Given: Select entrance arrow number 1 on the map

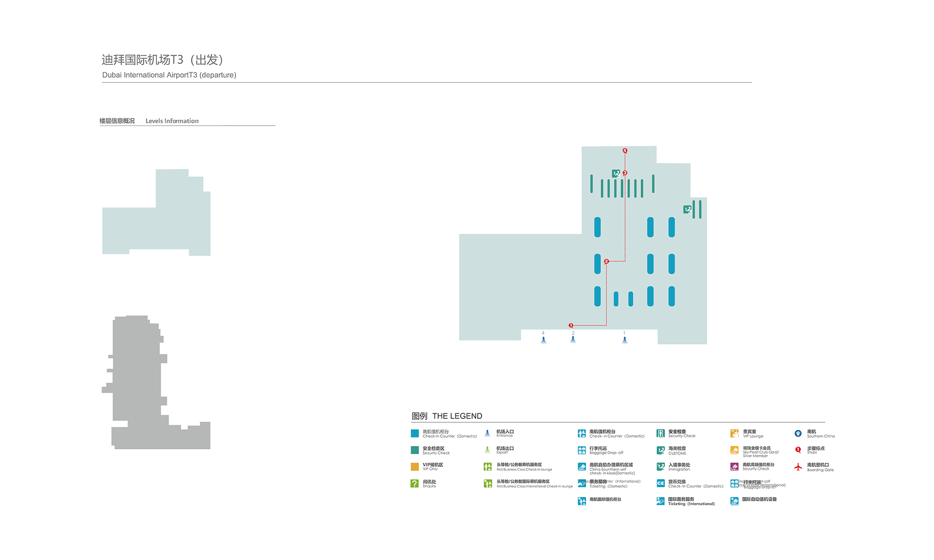Looking at the screenshot, I should (624, 340).
